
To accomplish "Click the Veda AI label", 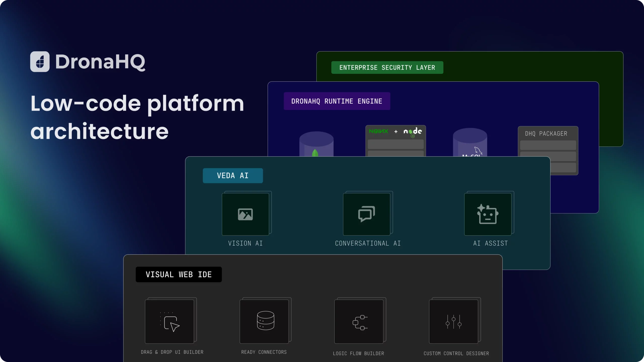I will click(x=233, y=175).
